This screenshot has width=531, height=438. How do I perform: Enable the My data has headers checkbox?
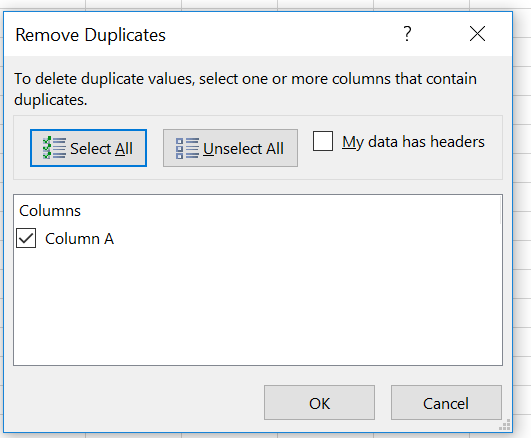click(323, 141)
